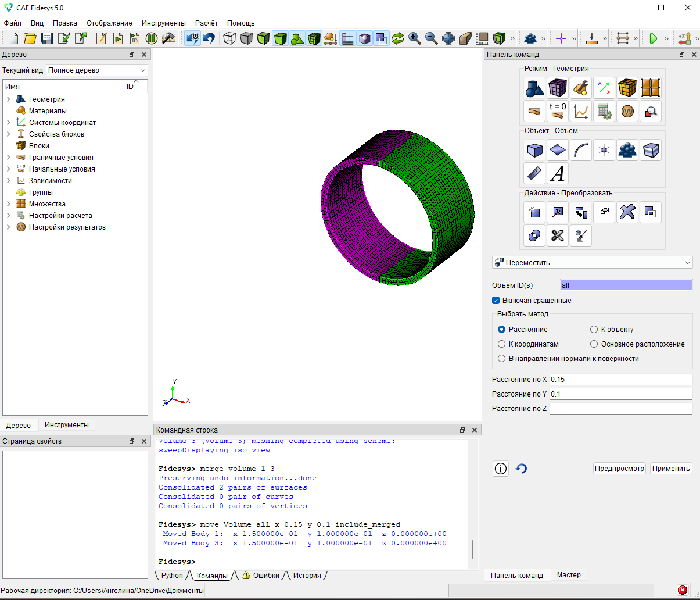Select 'В направлении нормали к поверхности' option
Screen dimensions: 700x600
point(502,359)
